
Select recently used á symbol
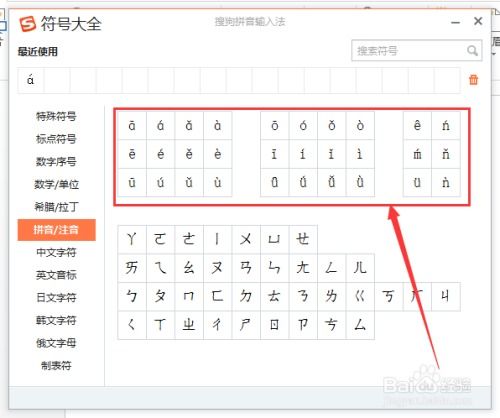[x=31, y=80]
